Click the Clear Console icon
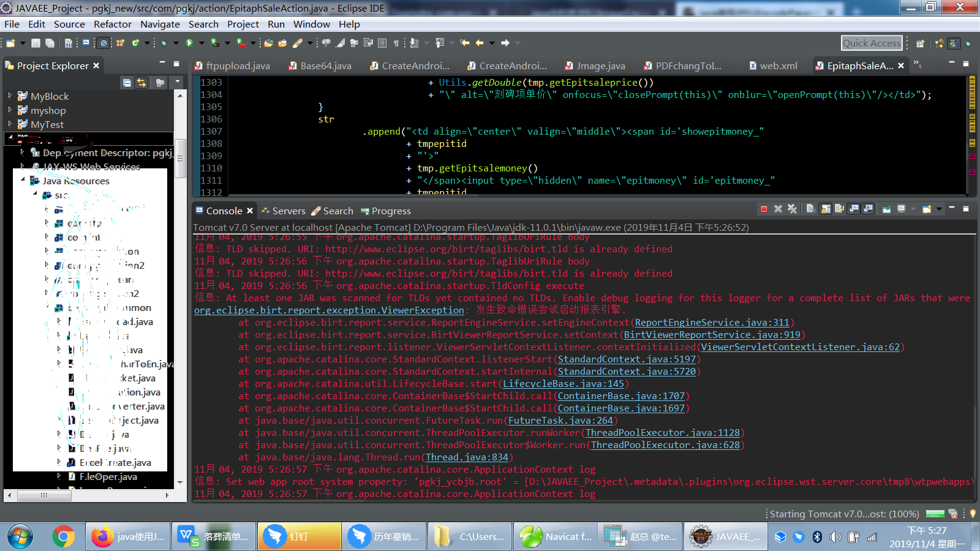The width and height of the screenshot is (980, 551). (x=810, y=209)
